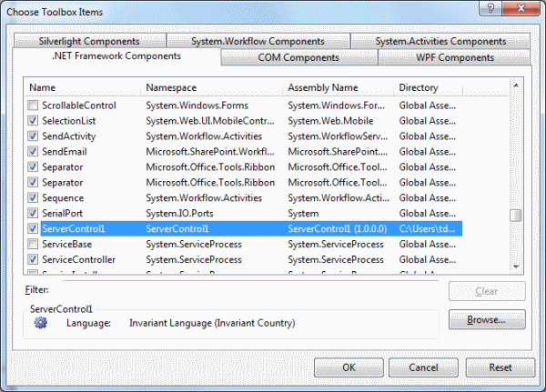
Task: Click System.Windows.Forms namespace cell
Action: tap(197, 106)
